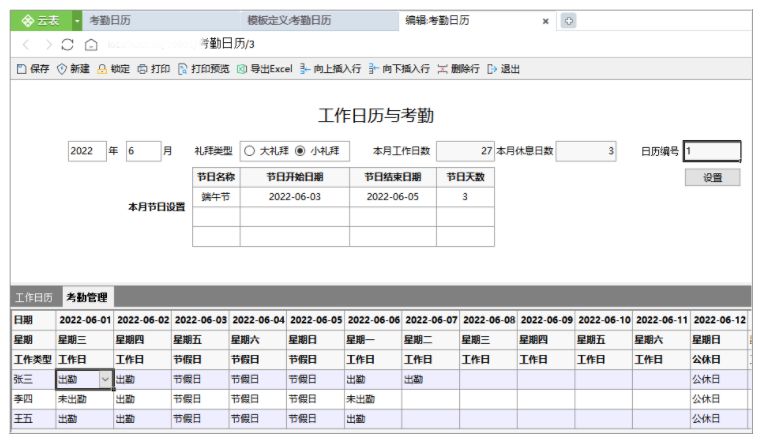Insert row above using 向上插入行

pos(330,69)
